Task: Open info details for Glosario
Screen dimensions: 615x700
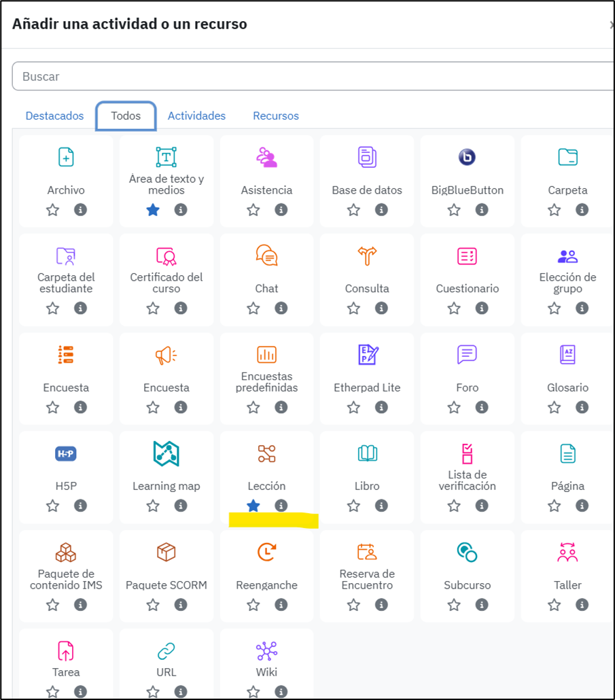Action: point(582,407)
